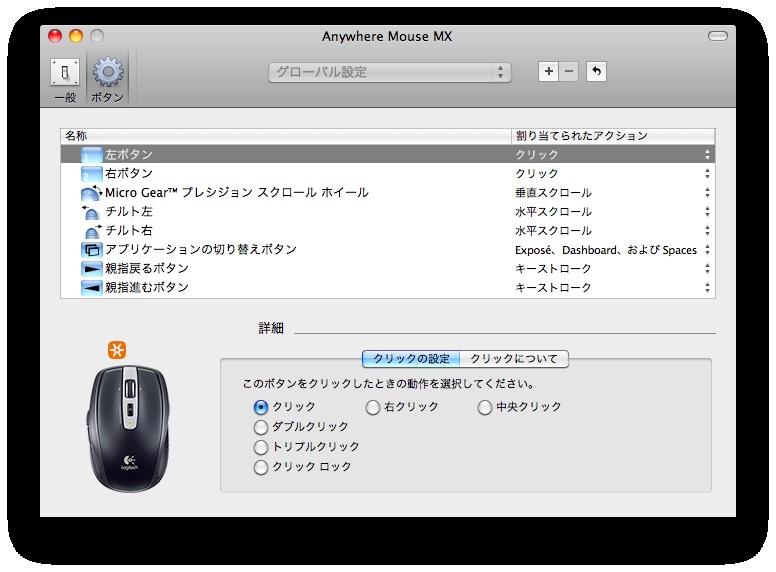This screenshot has height=572, width=776.
Task: Click the Logitech mouse picture
Action: 130,429
